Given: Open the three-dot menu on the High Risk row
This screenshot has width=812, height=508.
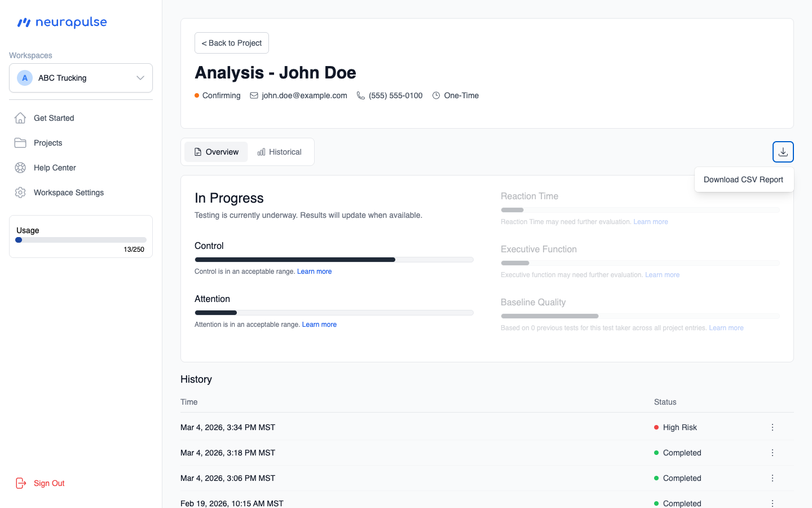Looking at the screenshot, I should click(773, 427).
